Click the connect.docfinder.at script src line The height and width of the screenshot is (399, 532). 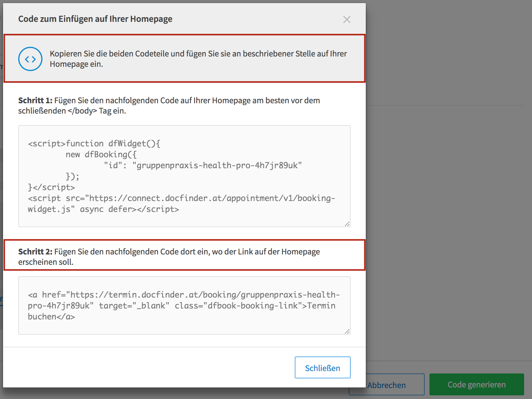pos(181,198)
